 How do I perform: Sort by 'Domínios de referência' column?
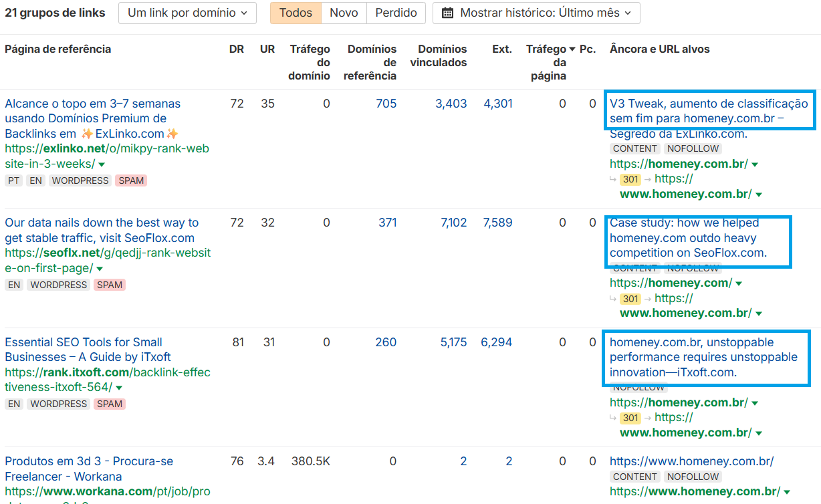(x=370, y=62)
